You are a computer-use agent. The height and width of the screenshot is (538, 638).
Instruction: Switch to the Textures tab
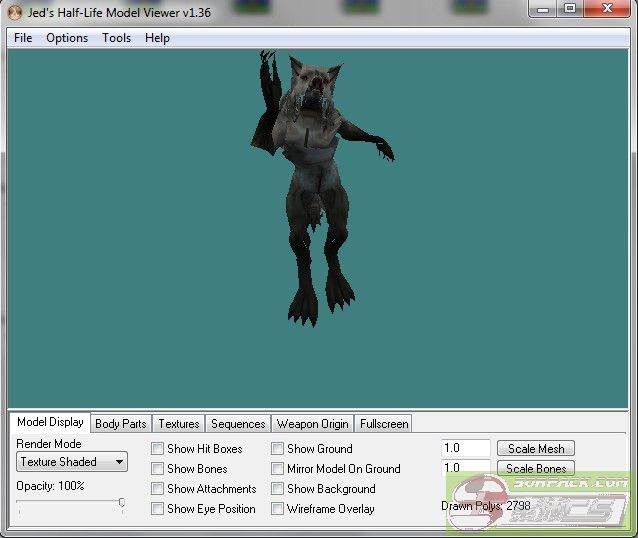[179, 424]
